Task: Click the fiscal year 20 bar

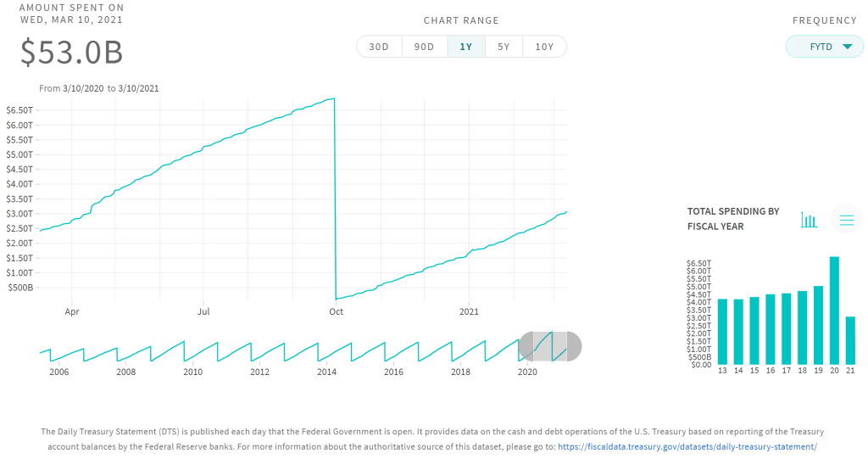Action: click(x=834, y=310)
